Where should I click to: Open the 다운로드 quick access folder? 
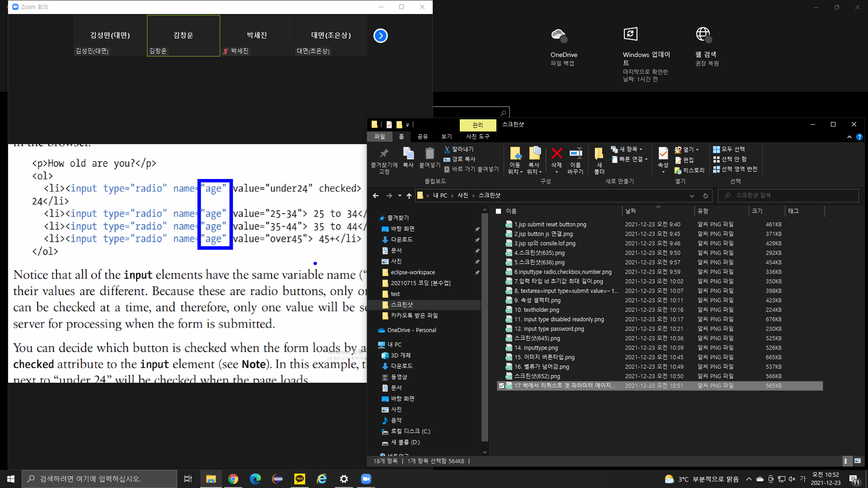tap(401, 239)
